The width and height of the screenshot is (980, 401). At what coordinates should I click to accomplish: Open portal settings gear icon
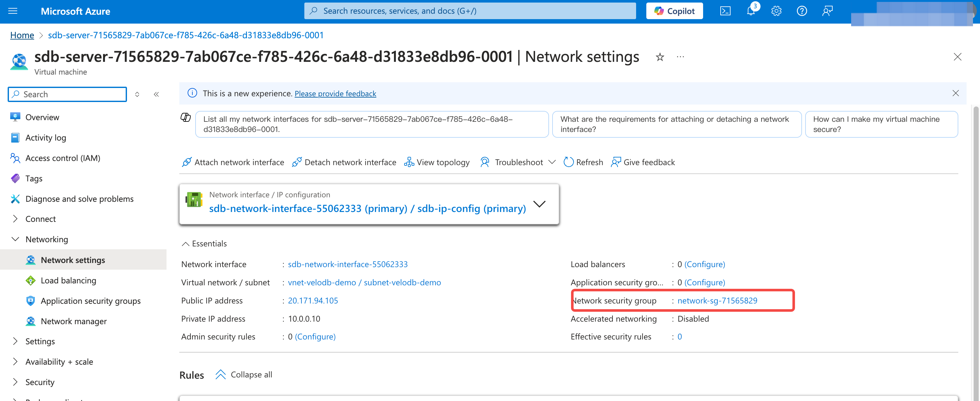(x=776, y=11)
